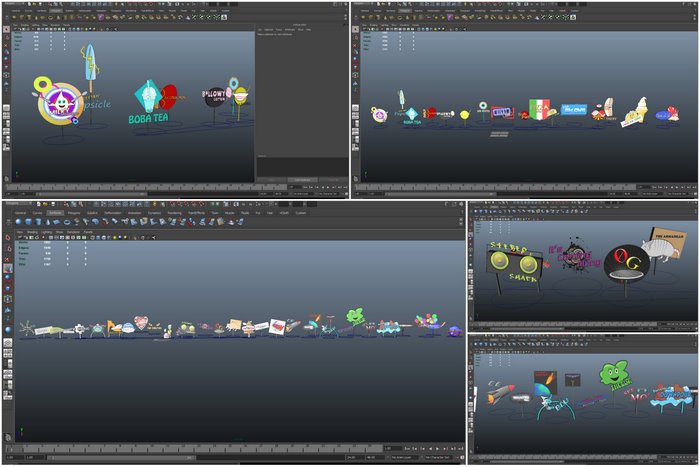Click range slider bar in Boba Tea window

92,194
